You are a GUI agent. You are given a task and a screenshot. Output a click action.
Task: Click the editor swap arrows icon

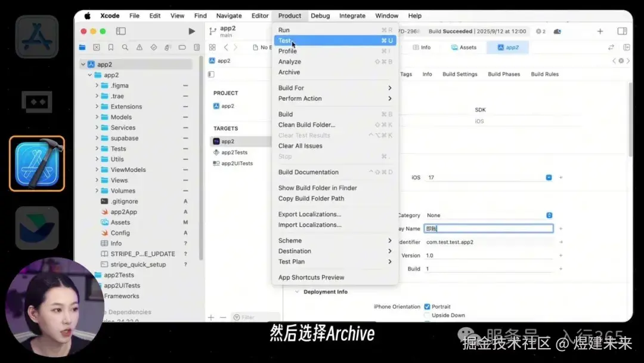pos(611,47)
